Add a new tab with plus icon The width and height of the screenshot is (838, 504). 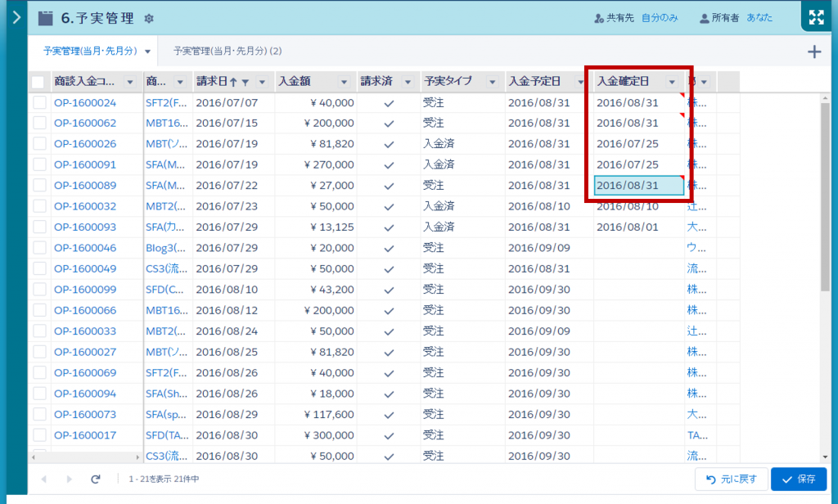[x=814, y=52]
